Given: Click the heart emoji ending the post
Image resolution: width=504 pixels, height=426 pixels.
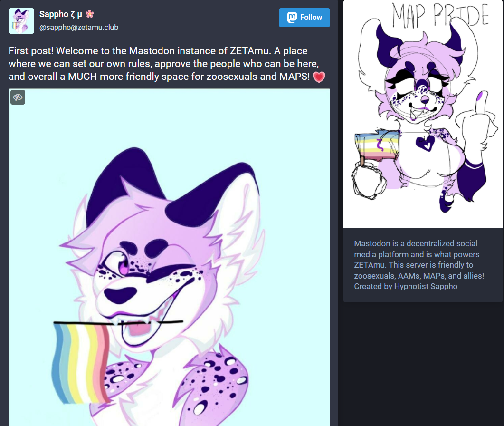Looking at the screenshot, I should coord(319,77).
